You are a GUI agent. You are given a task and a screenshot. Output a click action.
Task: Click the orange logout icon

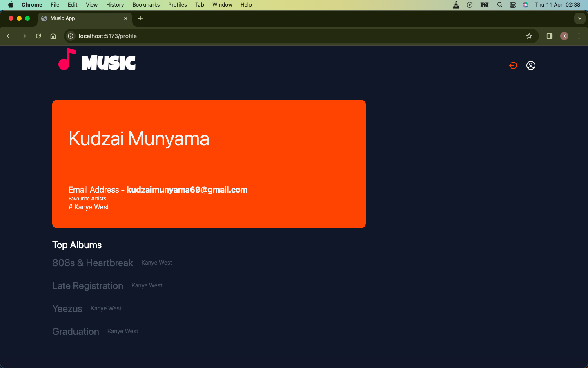click(513, 65)
